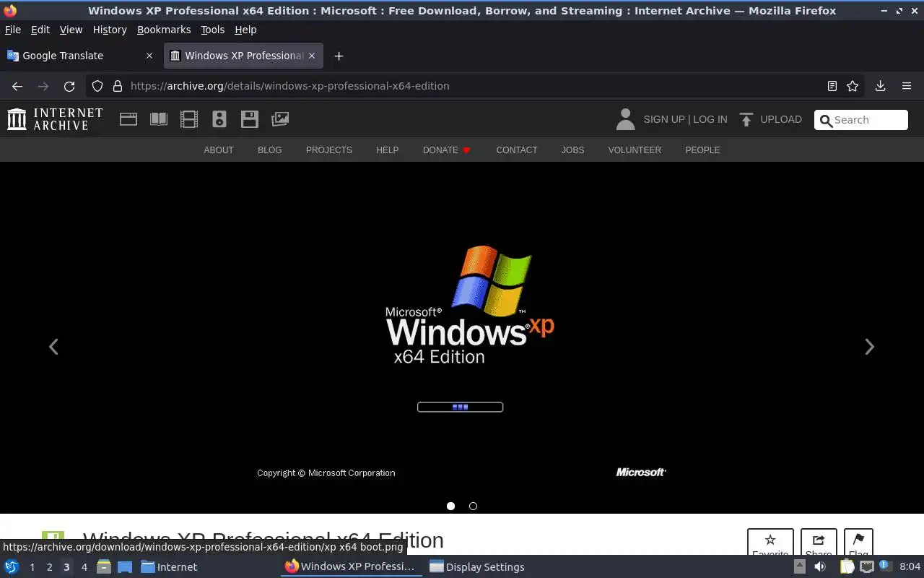
Task: Switch to workspace 4 in taskbar
Action: point(84,567)
